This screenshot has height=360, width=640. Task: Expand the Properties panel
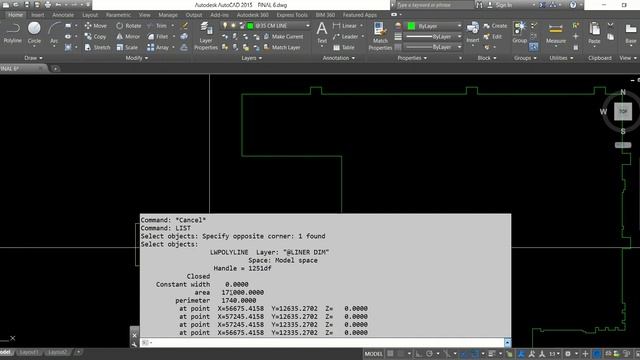tap(412, 58)
